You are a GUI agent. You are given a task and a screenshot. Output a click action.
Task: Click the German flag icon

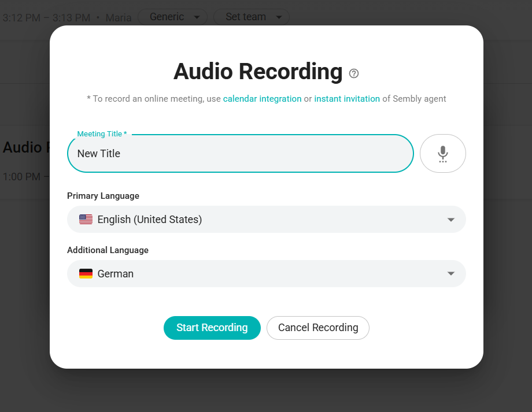pos(86,274)
